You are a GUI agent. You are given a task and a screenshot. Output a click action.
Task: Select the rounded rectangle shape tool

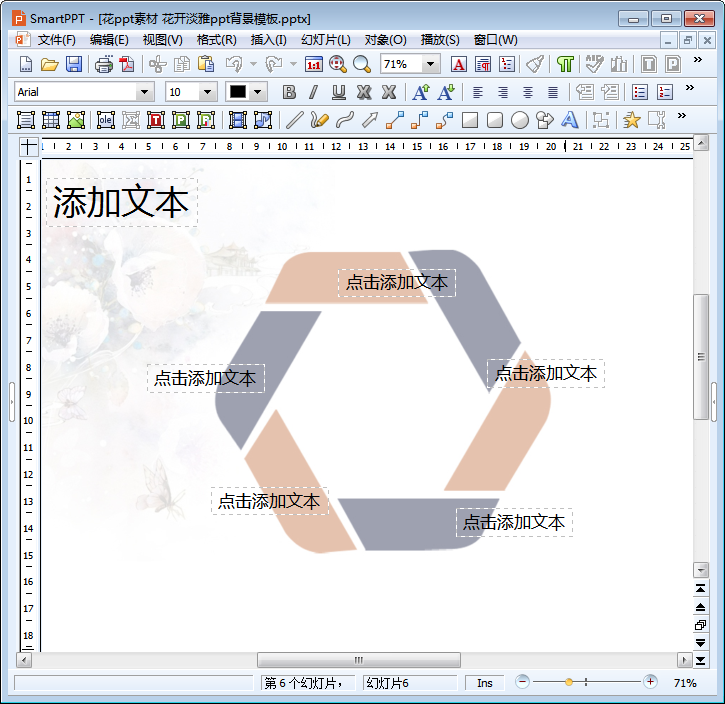click(x=495, y=120)
